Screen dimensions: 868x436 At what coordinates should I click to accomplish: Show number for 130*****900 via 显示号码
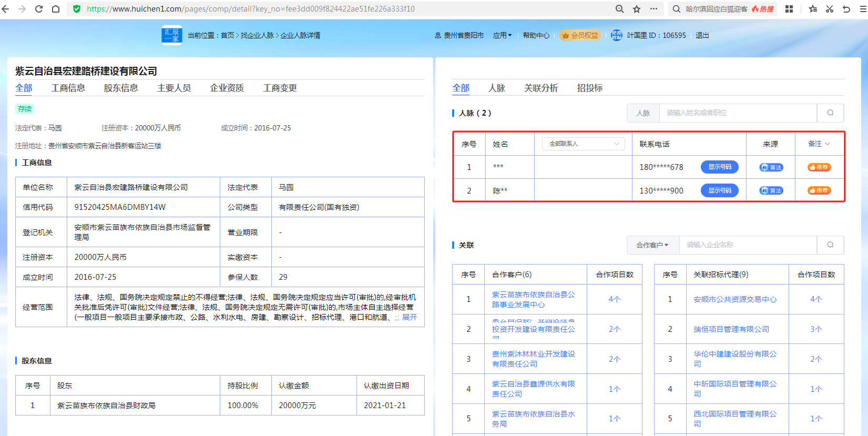click(x=720, y=190)
